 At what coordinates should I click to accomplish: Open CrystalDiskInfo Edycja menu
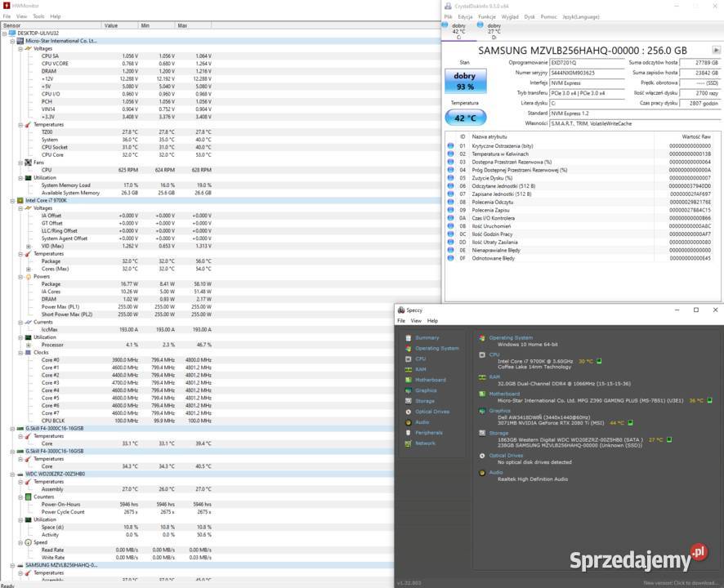[x=465, y=16]
